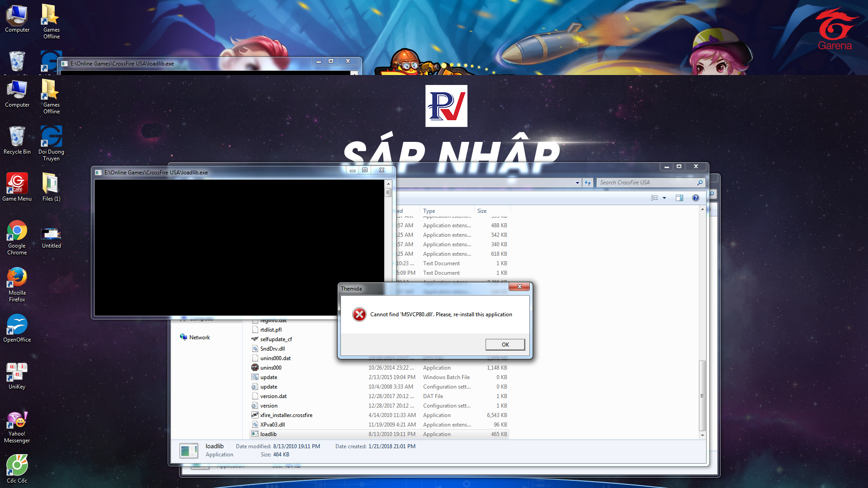
Task: Open the Game Menu desktop shortcut
Action: [17, 187]
